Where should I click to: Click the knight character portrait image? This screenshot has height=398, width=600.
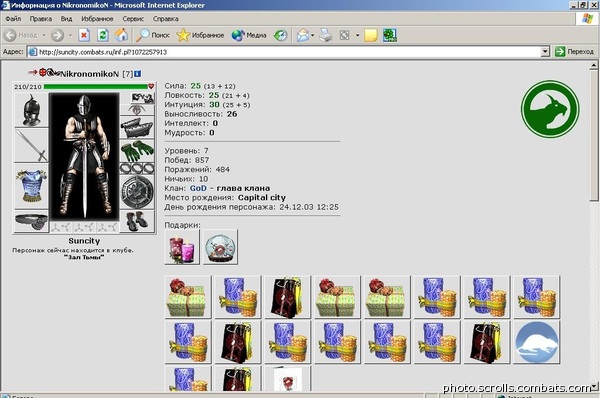[x=84, y=157]
